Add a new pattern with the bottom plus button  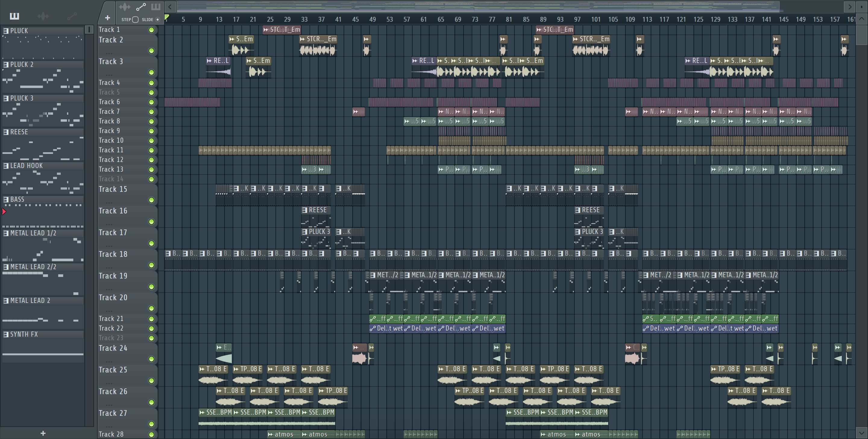click(43, 433)
